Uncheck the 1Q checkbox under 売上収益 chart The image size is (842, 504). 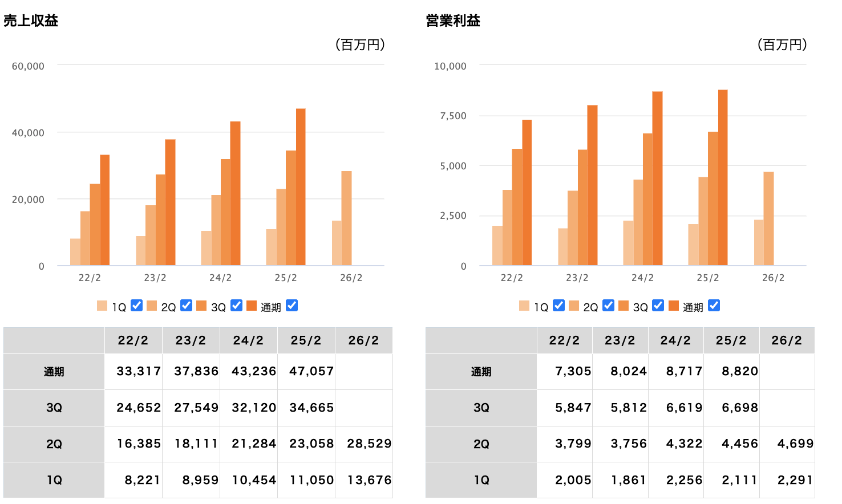point(136,306)
